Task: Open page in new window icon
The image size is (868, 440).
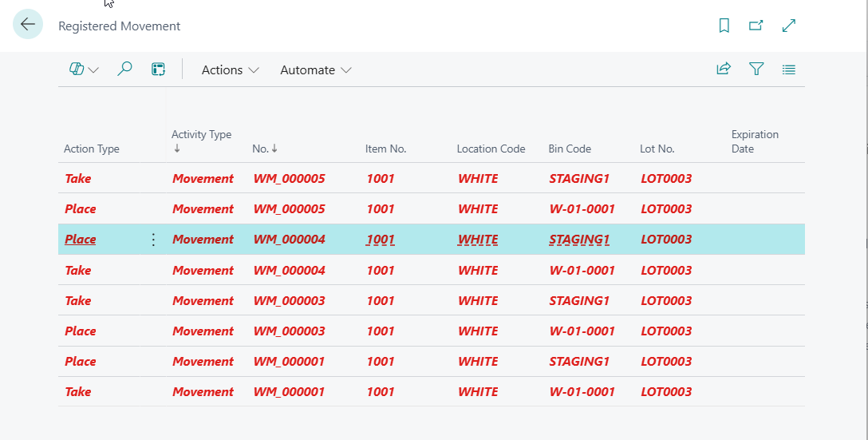Action: point(756,26)
